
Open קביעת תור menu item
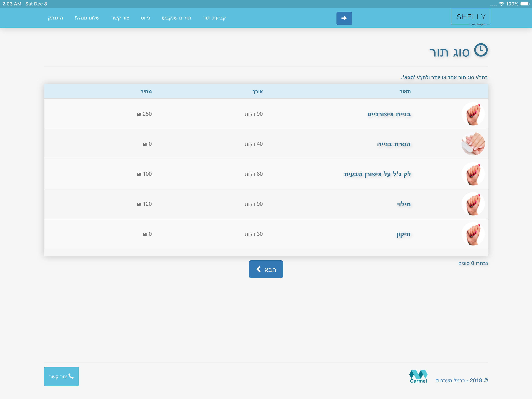tap(214, 18)
